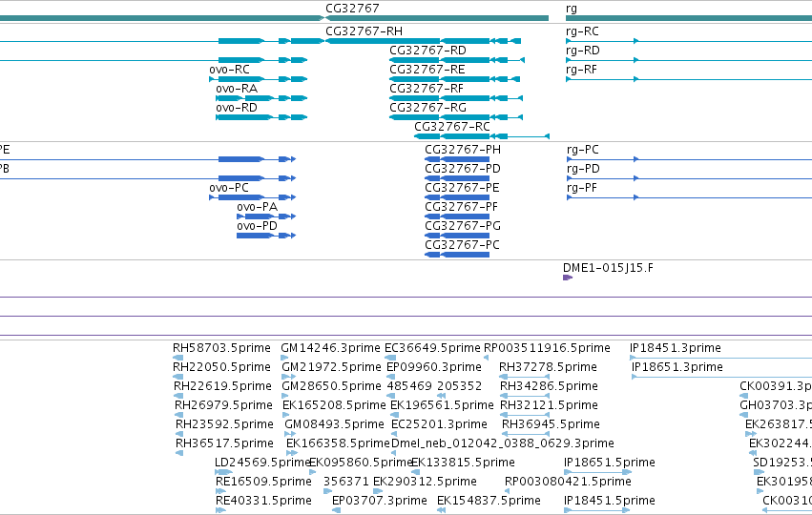
Task: Click the RH37278.5prime EST label
Action: (548, 367)
